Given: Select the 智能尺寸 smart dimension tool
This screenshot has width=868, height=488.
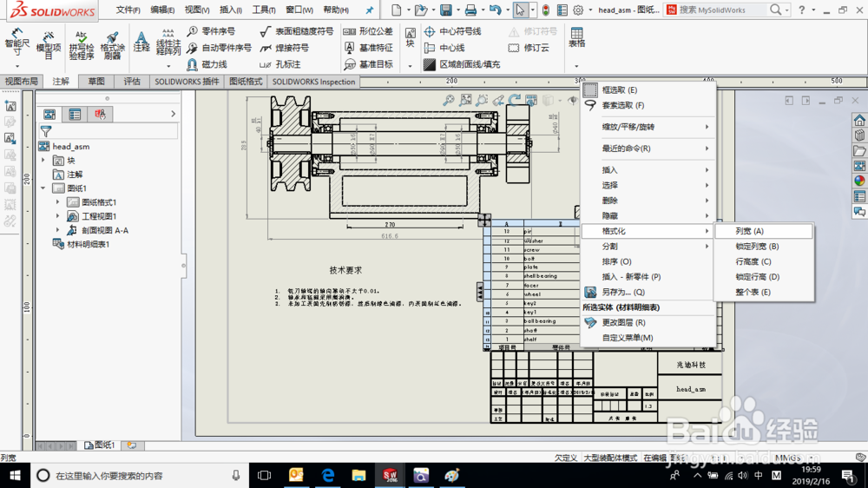Looking at the screenshot, I should (16, 43).
